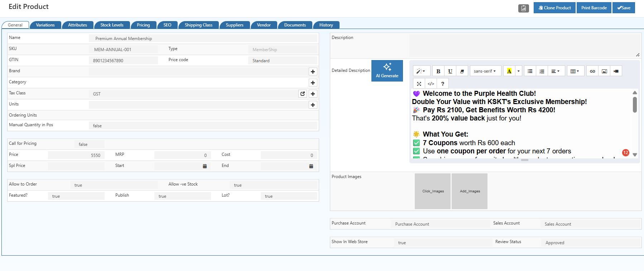644x271 pixels.
Task: Switch editor to full screen mode
Action: coord(419,84)
